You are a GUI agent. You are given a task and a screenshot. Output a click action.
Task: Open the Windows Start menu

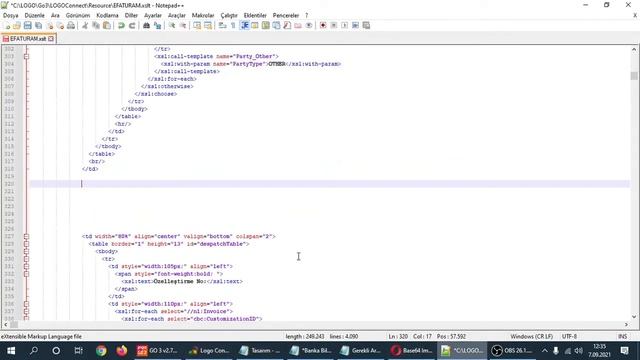pos(11,351)
